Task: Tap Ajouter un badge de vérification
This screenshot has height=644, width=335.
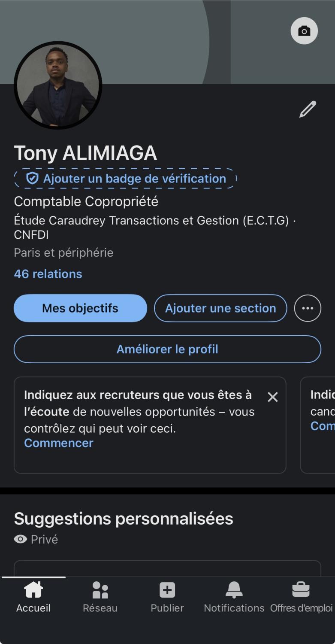Action: tap(134, 178)
